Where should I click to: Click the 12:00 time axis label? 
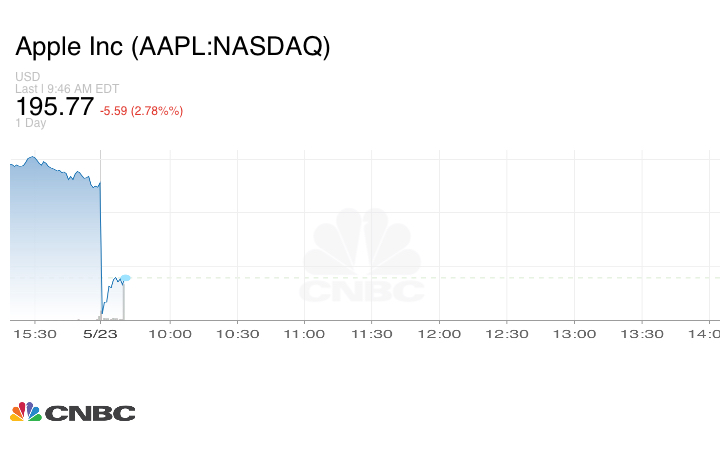439,334
